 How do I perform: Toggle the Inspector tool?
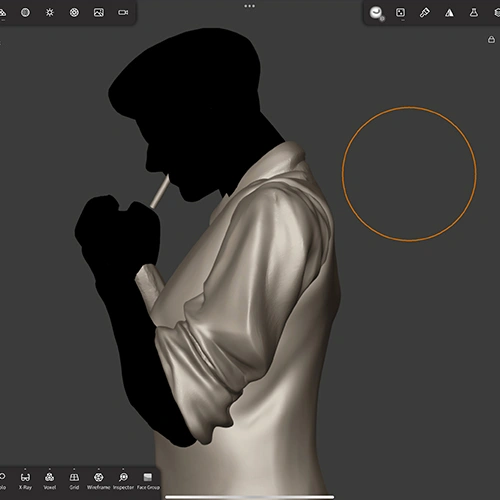coord(123,481)
